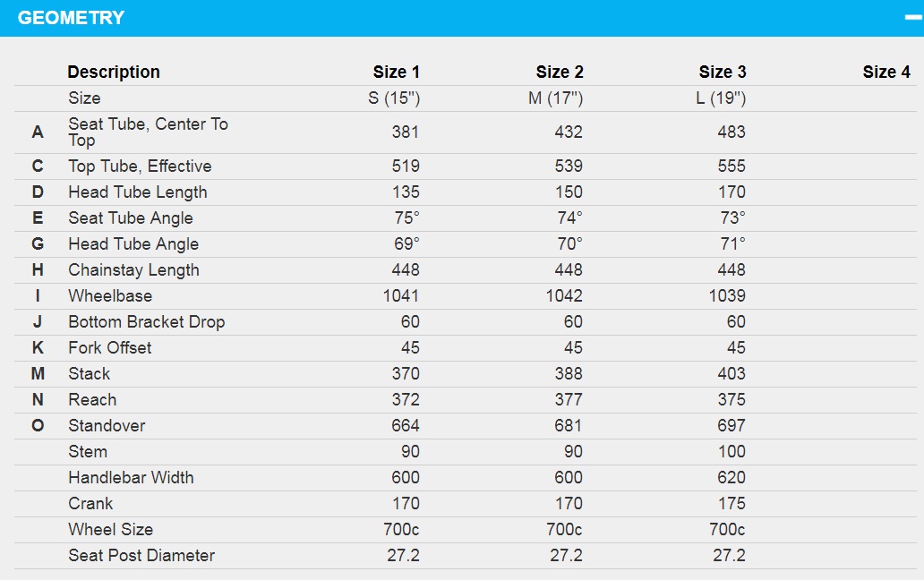This screenshot has width=924, height=580.
Task: Click letter O marker beside Standover
Action: point(38,425)
